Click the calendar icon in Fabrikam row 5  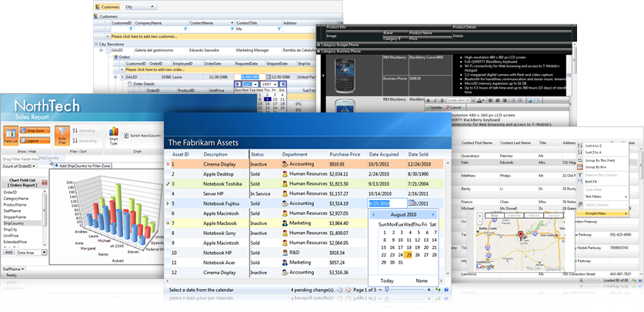pyautogui.click(x=411, y=203)
